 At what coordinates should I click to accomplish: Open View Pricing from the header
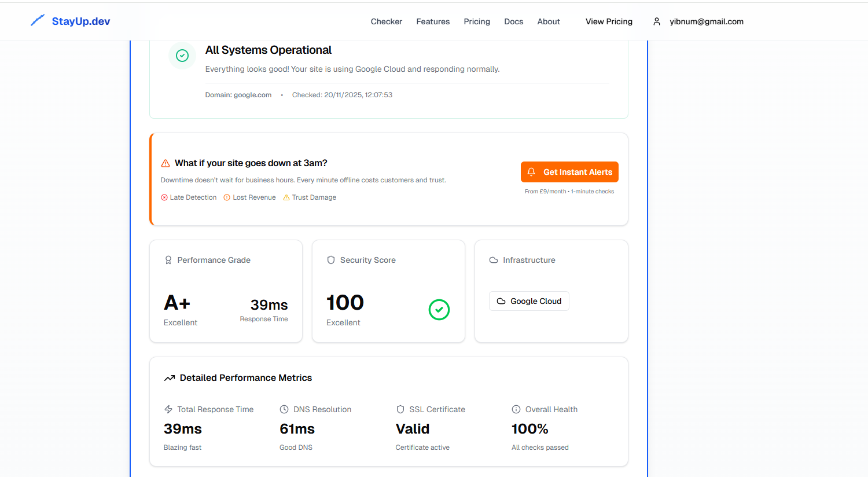pyautogui.click(x=609, y=21)
